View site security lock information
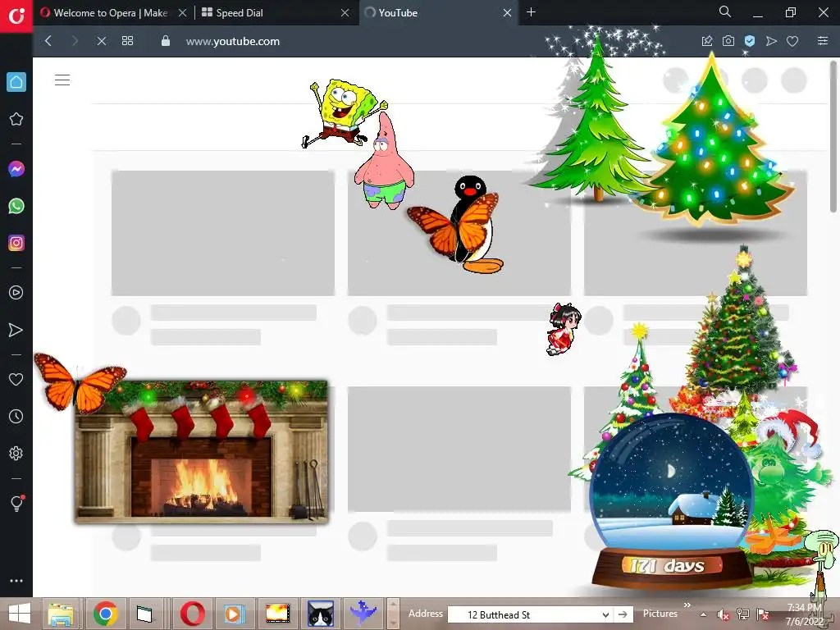The height and width of the screenshot is (630, 840). click(x=166, y=41)
